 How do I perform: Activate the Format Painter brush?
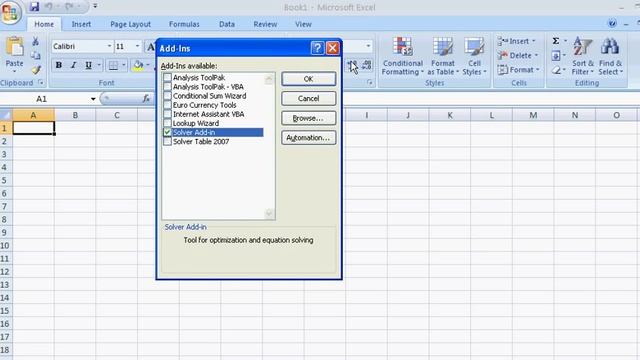(x=36, y=70)
